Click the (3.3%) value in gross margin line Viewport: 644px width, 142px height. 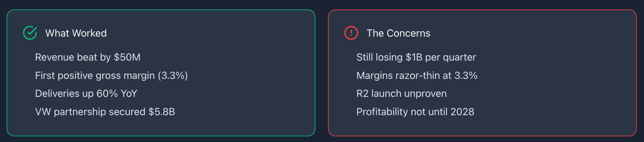pyautogui.click(x=173, y=75)
